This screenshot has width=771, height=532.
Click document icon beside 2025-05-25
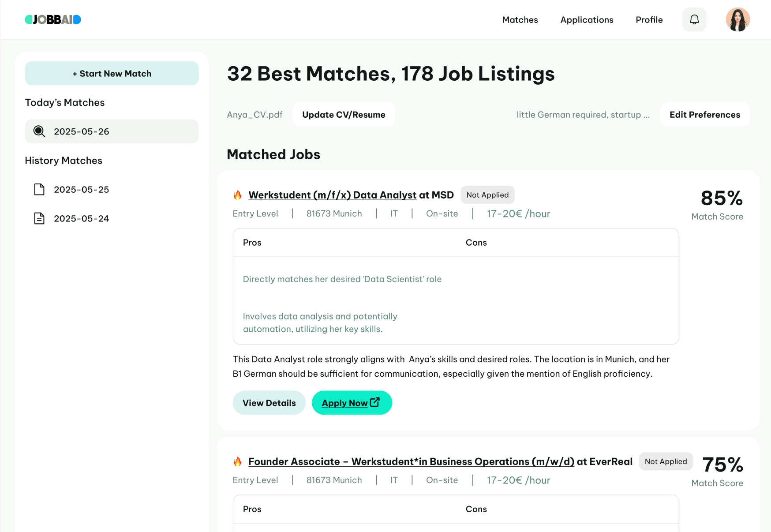click(x=39, y=190)
